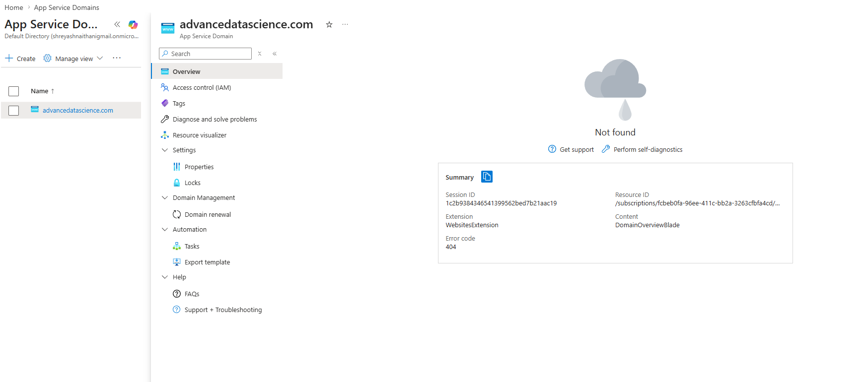Open more list commands ellipsis near Manage view

tap(117, 58)
